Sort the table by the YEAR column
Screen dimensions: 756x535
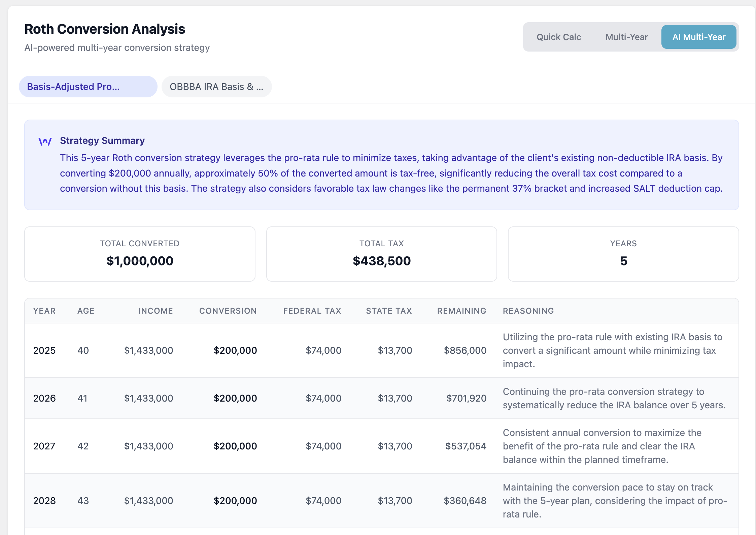(44, 311)
